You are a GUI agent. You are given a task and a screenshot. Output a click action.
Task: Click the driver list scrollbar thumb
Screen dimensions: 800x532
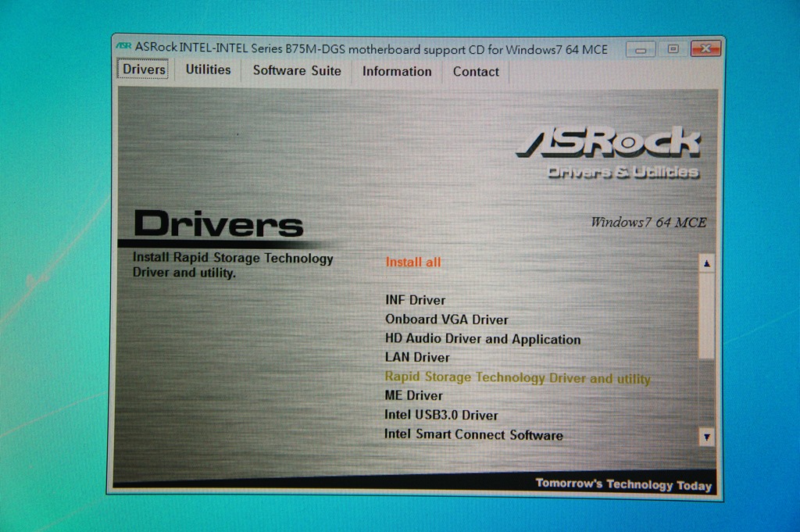coord(706,316)
